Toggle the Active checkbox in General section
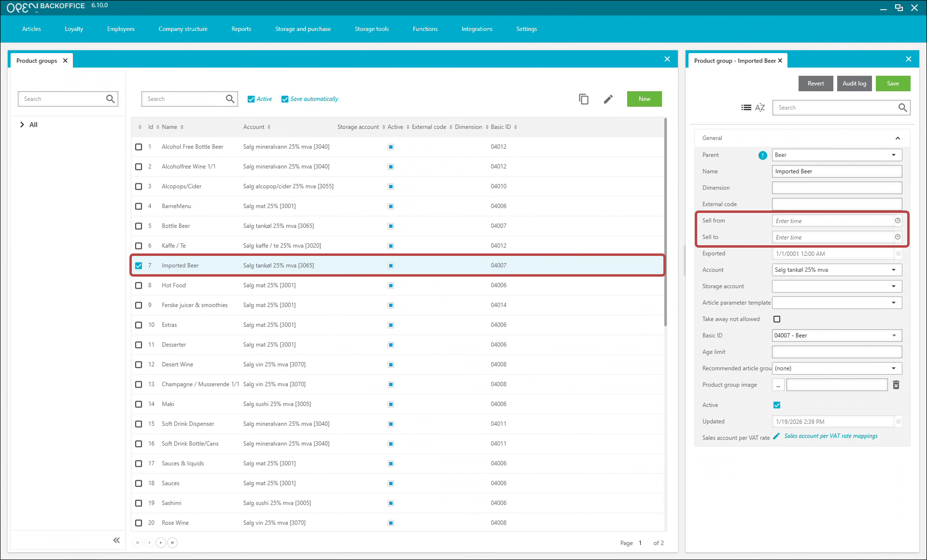 pos(777,405)
